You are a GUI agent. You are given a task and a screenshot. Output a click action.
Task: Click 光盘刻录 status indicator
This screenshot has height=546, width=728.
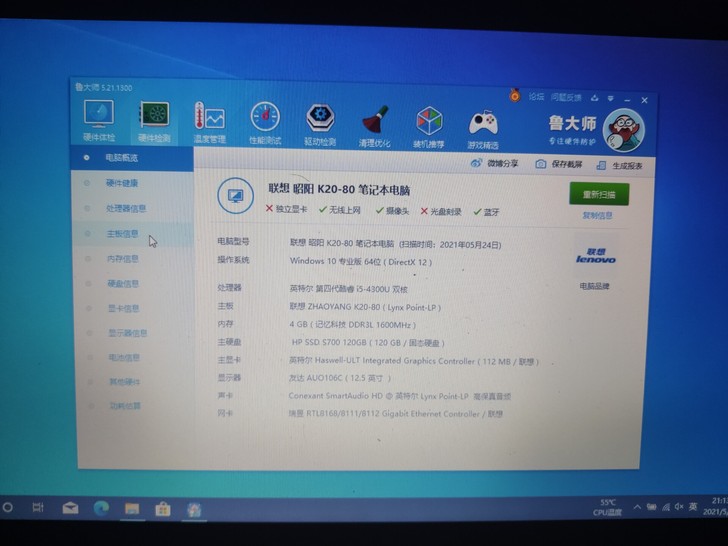(x=441, y=212)
